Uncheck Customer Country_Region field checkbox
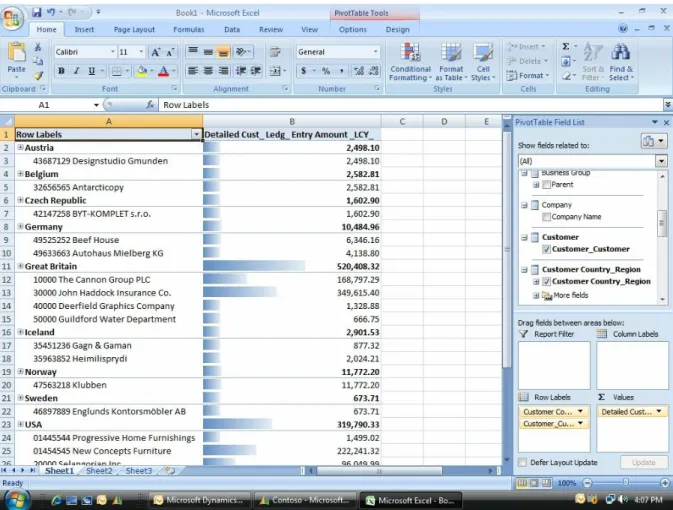The image size is (673, 510). point(546,282)
